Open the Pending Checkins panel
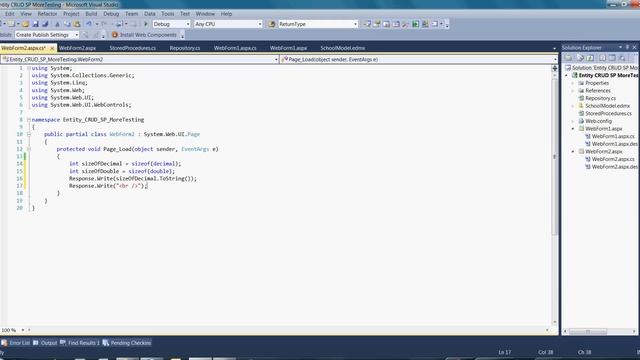The width and height of the screenshot is (640, 360). click(x=127, y=343)
